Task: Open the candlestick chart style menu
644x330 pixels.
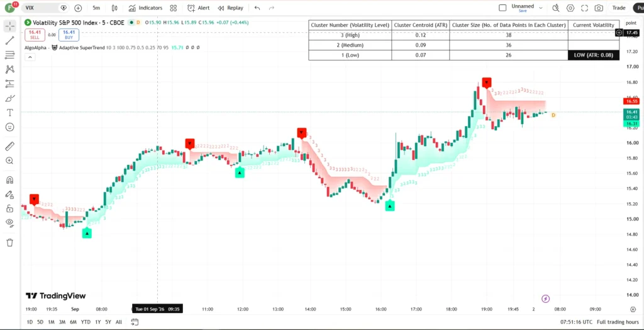Action: click(114, 8)
